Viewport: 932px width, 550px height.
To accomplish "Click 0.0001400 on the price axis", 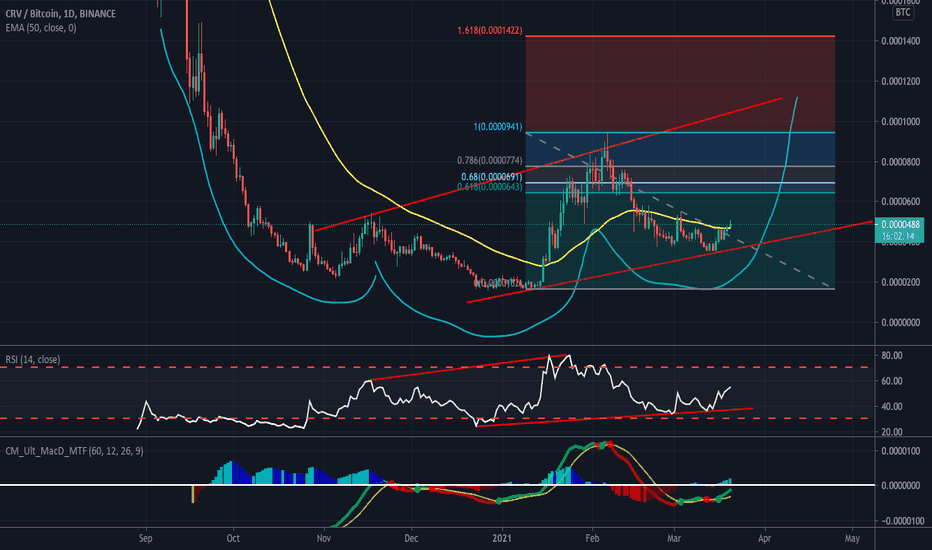I will [901, 40].
